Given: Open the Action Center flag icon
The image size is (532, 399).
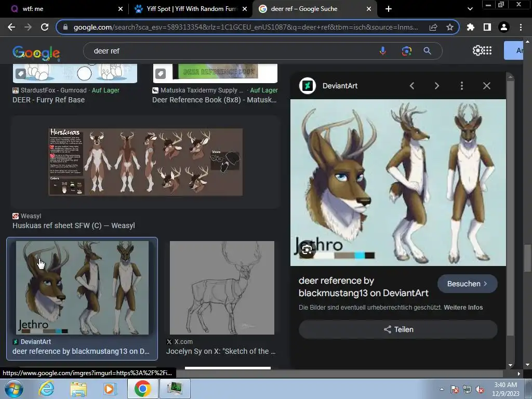Looking at the screenshot, I should 455,390.
